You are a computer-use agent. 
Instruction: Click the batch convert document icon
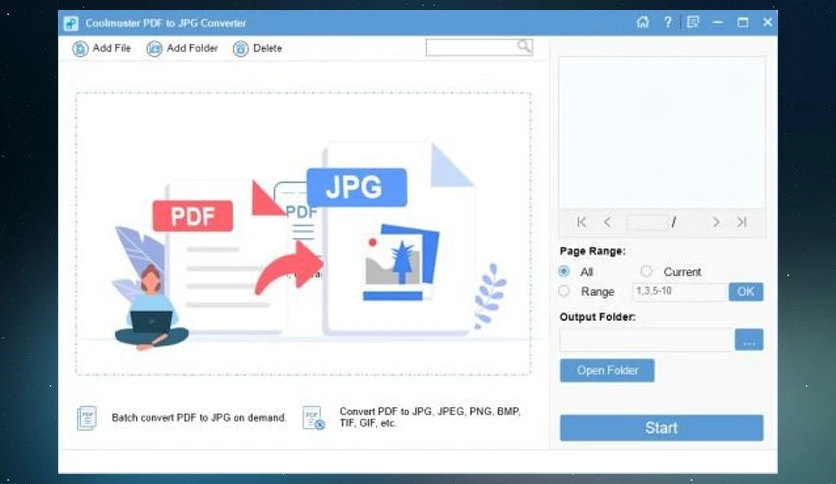86,418
